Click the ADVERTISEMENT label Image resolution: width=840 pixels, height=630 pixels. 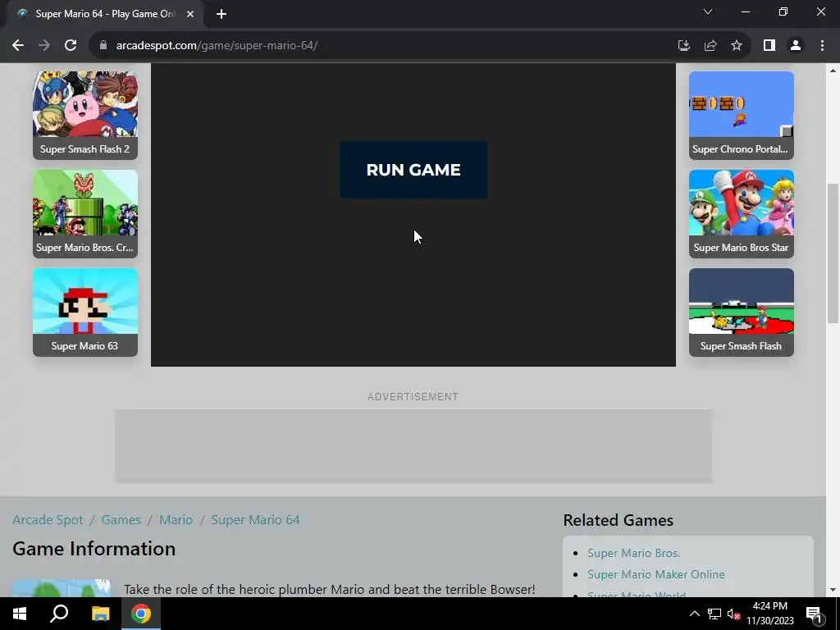point(413,397)
